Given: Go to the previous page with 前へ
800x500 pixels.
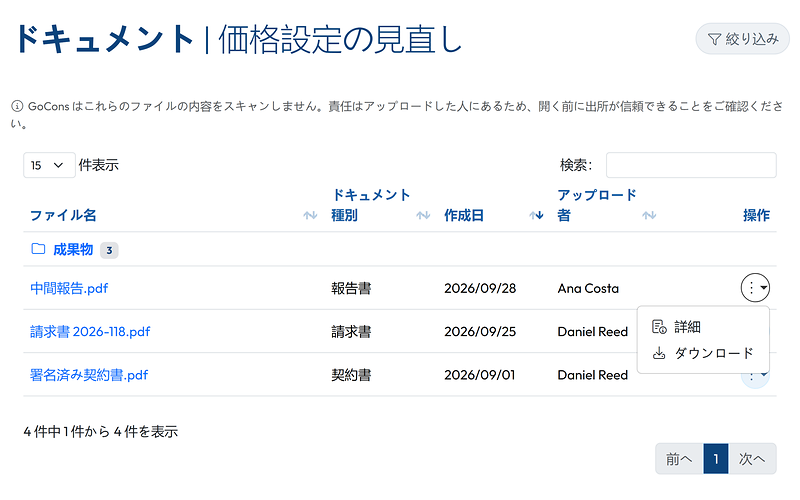Looking at the screenshot, I should 679,459.
